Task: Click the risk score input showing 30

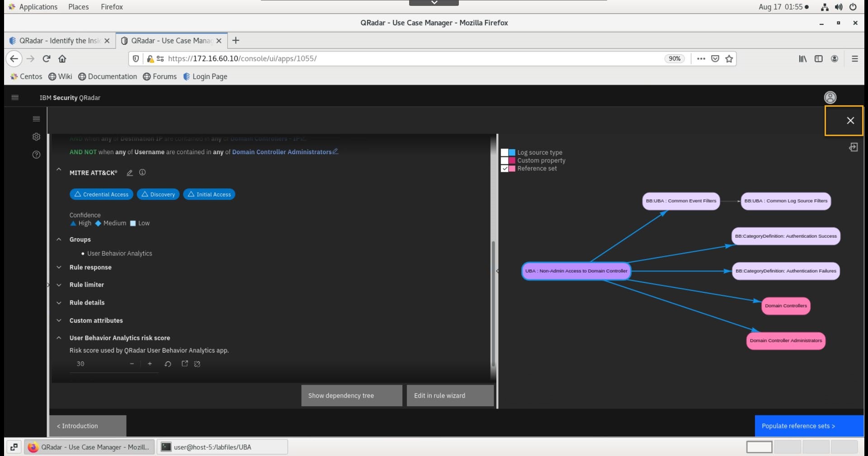Action: (x=99, y=364)
